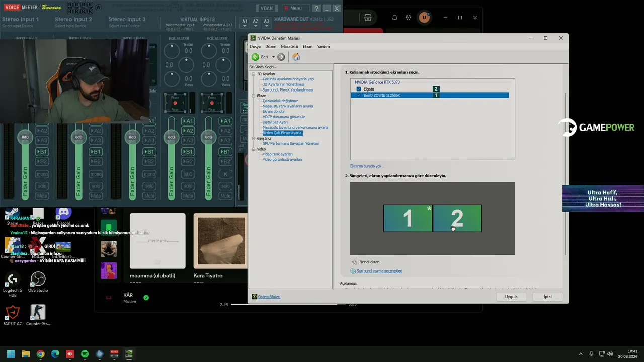The width and height of the screenshot is (644, 362).
Task: Select display 2 in the arrangement layout
Action: pyautogui.click(x=457, y=218)
